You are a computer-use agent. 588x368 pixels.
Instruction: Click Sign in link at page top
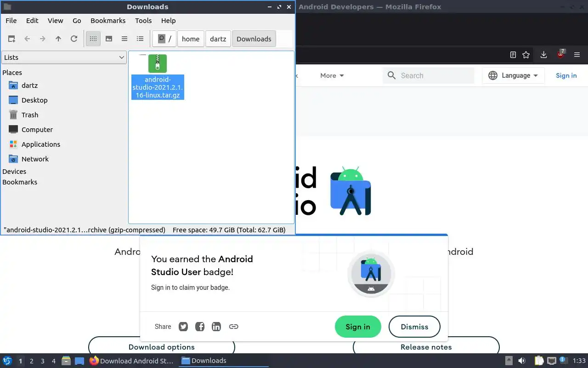point(566,75)
